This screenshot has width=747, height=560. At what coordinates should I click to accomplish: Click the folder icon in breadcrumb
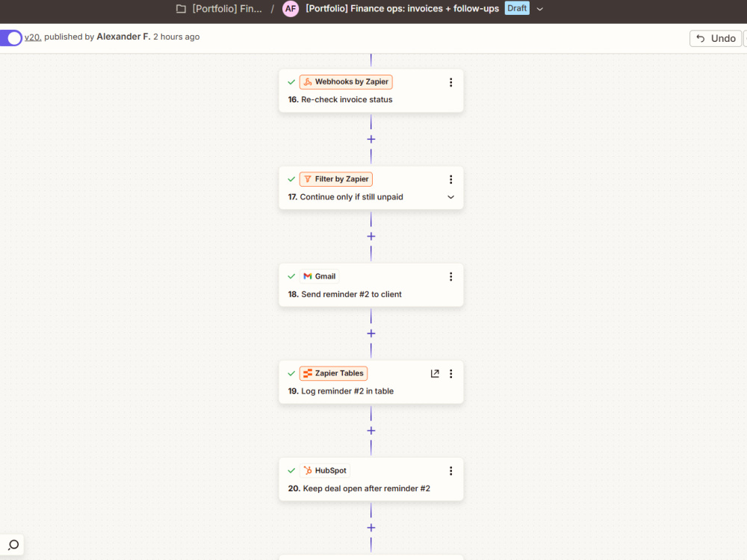coord(181,8)
